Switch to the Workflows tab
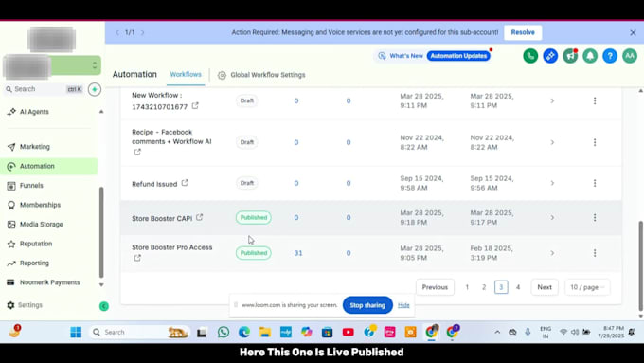 coord(186,75)
